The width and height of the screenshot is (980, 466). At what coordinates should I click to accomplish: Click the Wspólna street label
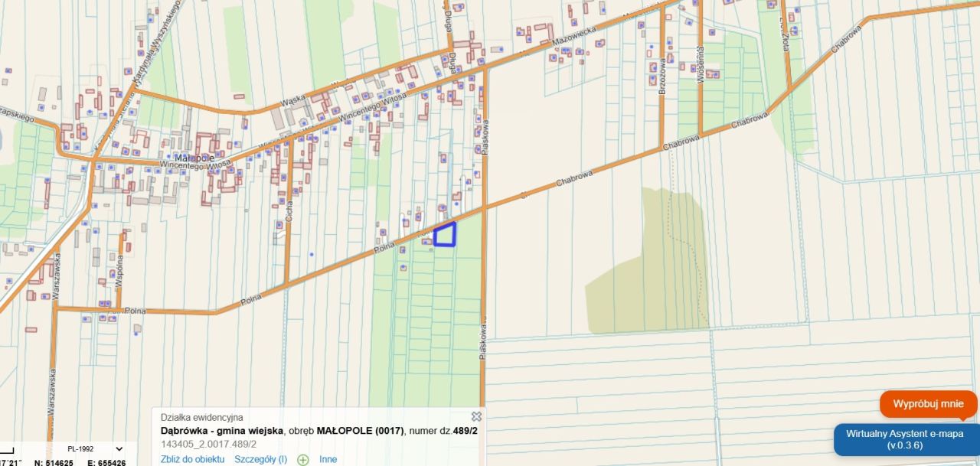119,272
